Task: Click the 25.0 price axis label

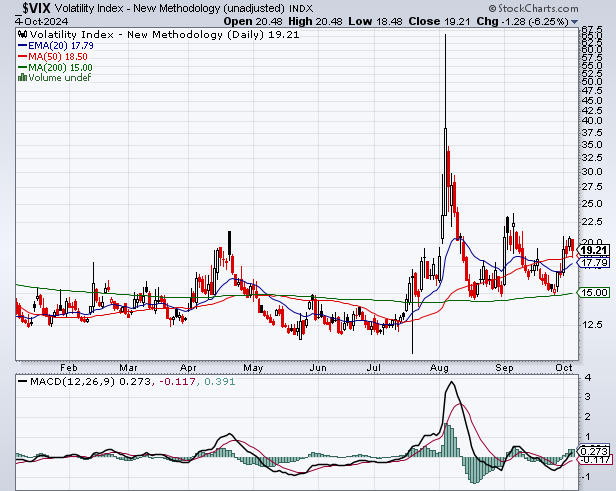Action: click(x=592, y=203)
